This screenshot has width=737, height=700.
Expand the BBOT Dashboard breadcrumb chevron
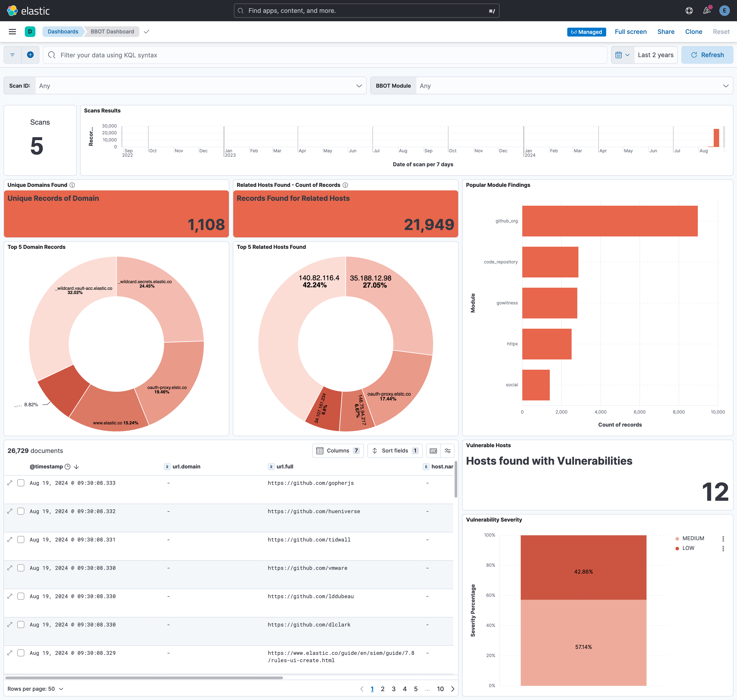coord(147,32)
